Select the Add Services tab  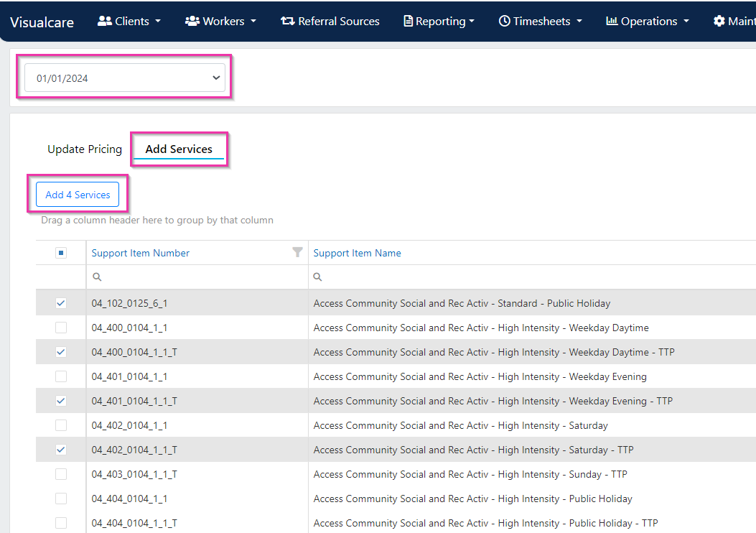(179, 149)
